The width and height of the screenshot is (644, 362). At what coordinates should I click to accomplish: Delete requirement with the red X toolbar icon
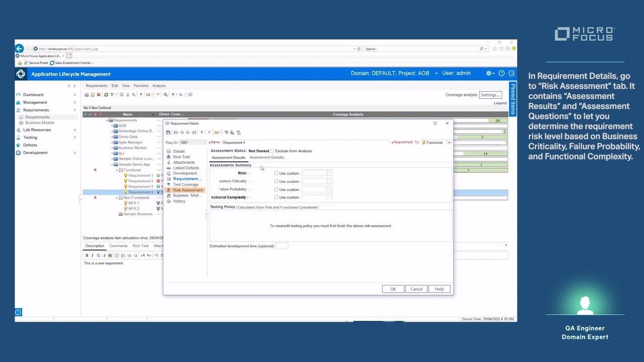(x=99, y=95)
